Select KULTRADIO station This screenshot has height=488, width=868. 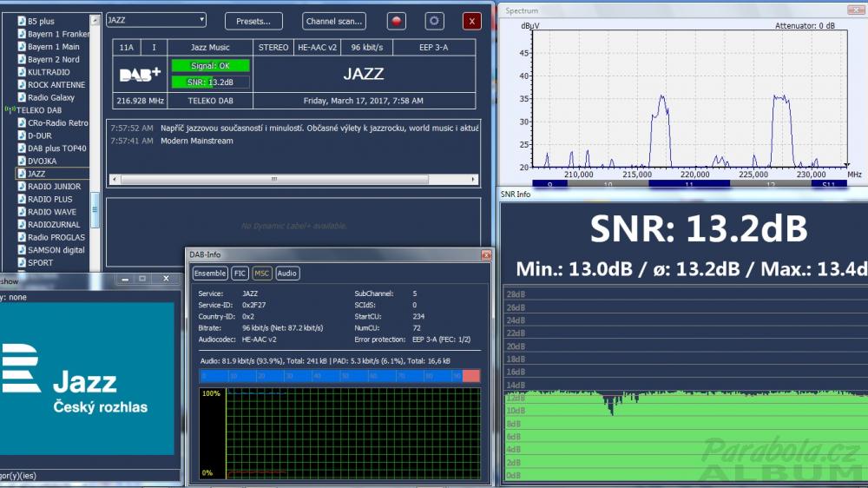[49, 72]
